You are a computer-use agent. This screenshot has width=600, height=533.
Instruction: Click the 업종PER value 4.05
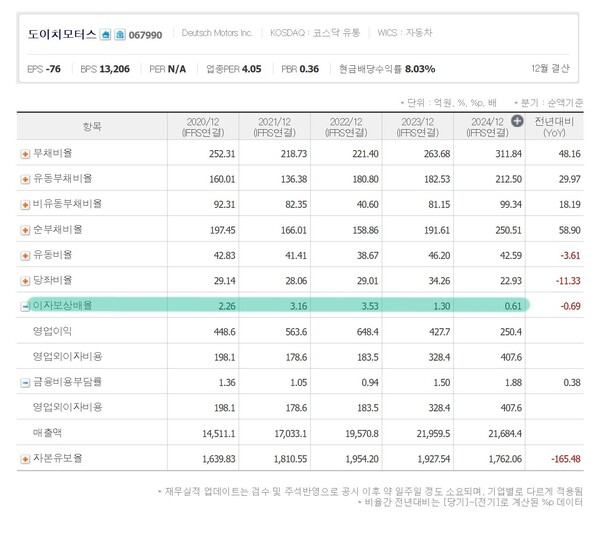[251, 69]
